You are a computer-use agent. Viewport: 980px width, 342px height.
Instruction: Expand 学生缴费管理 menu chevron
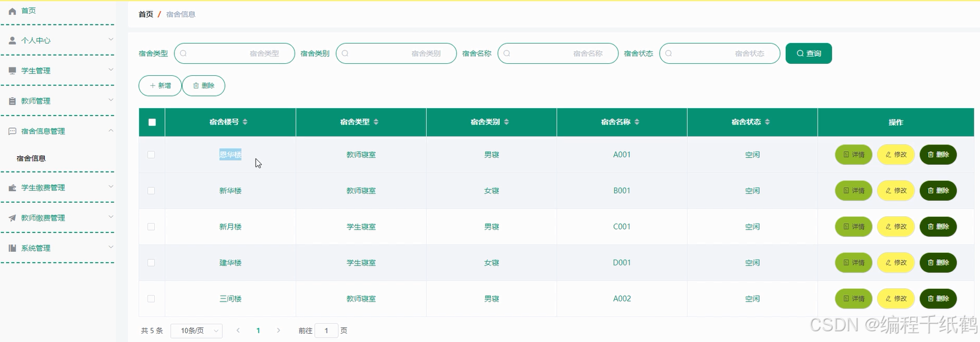pos(111,186)
